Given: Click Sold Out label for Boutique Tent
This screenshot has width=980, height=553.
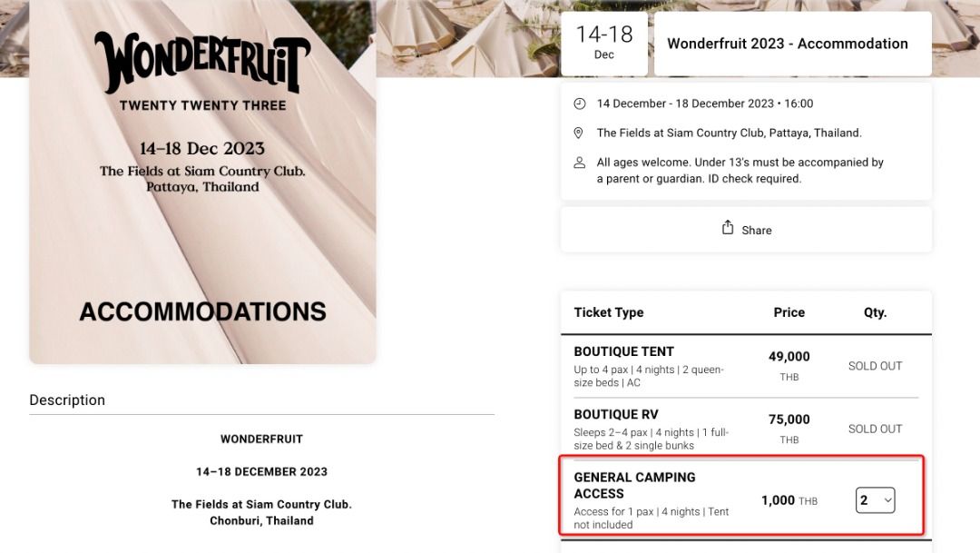Looking at the screenshot, I should pos(875,366).
